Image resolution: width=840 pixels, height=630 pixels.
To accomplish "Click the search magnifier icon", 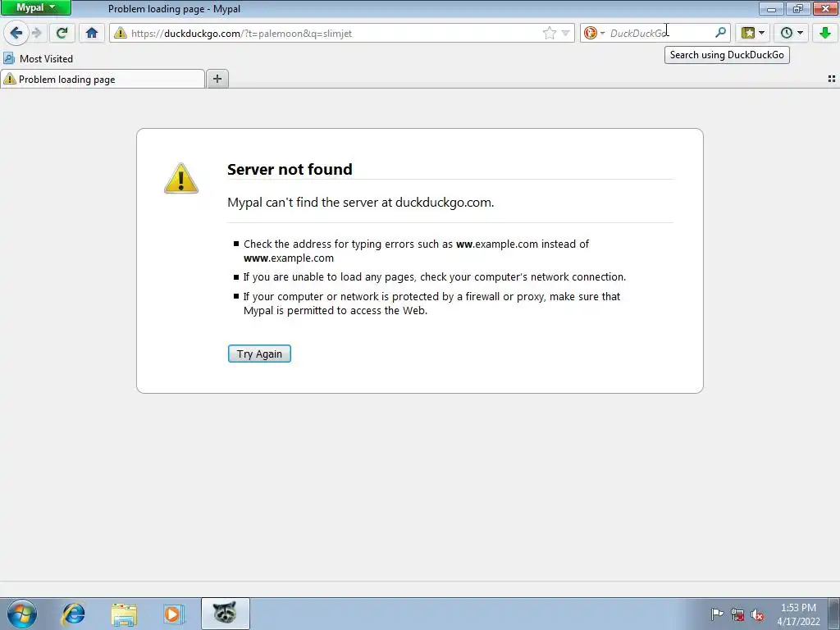I will [720, 33].
